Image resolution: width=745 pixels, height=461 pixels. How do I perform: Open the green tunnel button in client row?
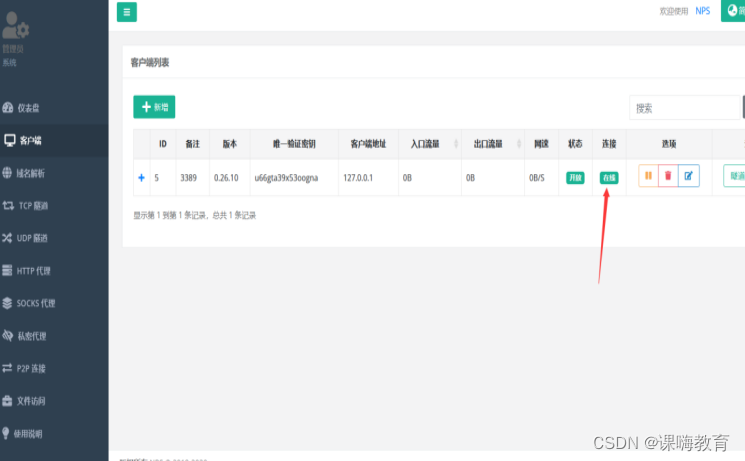pos(735,176)
